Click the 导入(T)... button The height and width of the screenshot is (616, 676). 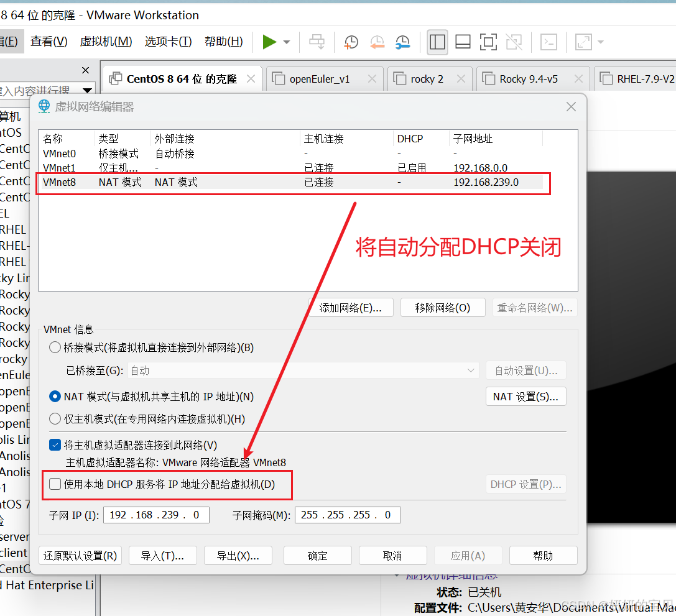coord(162,556)
